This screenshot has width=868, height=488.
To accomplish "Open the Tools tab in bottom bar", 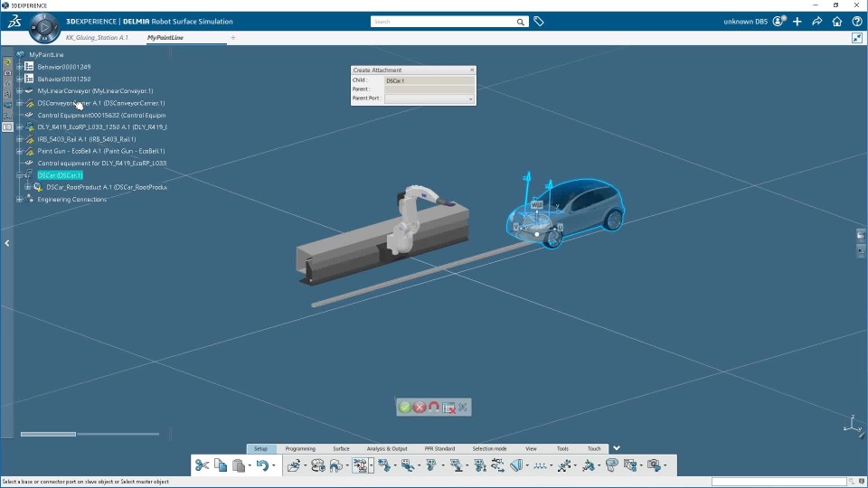I will point(562,449).
